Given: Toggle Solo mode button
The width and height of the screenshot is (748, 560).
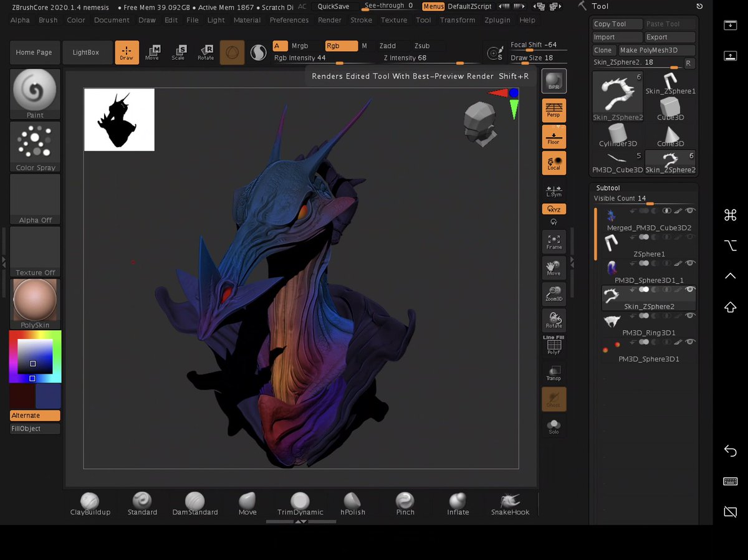Looking at the screenshot, I should point(554,426).
